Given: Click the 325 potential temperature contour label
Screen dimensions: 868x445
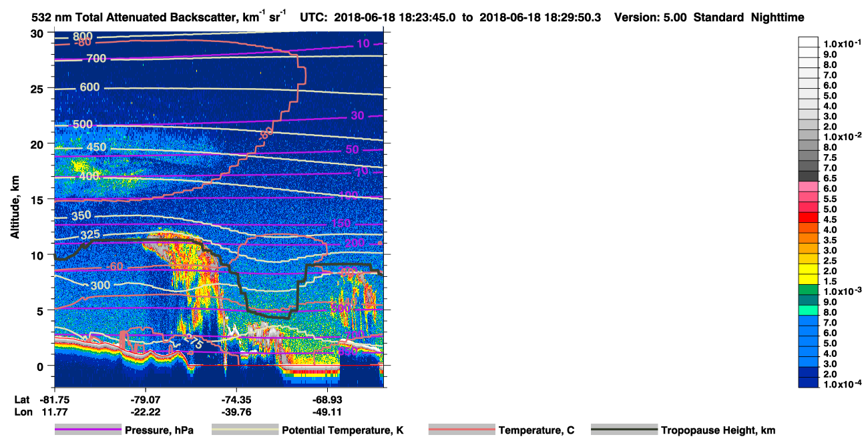Looking at the screenshot, I should tap(90, 236).
